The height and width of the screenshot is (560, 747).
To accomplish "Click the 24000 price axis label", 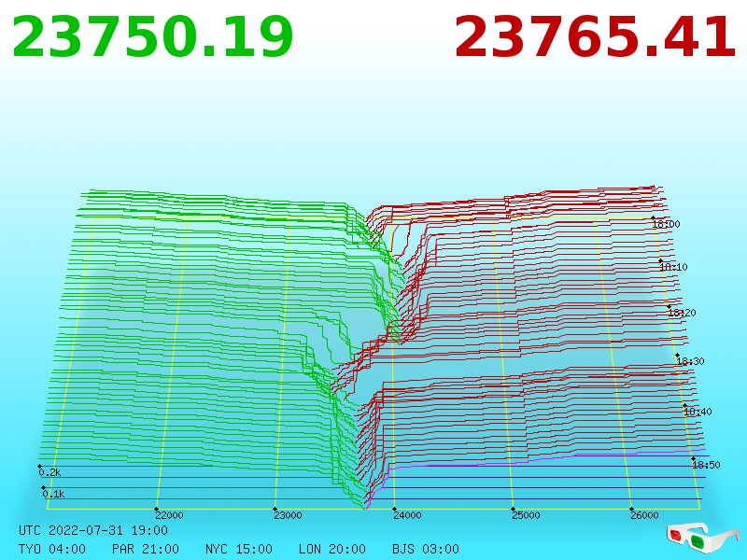I will 407,515.
